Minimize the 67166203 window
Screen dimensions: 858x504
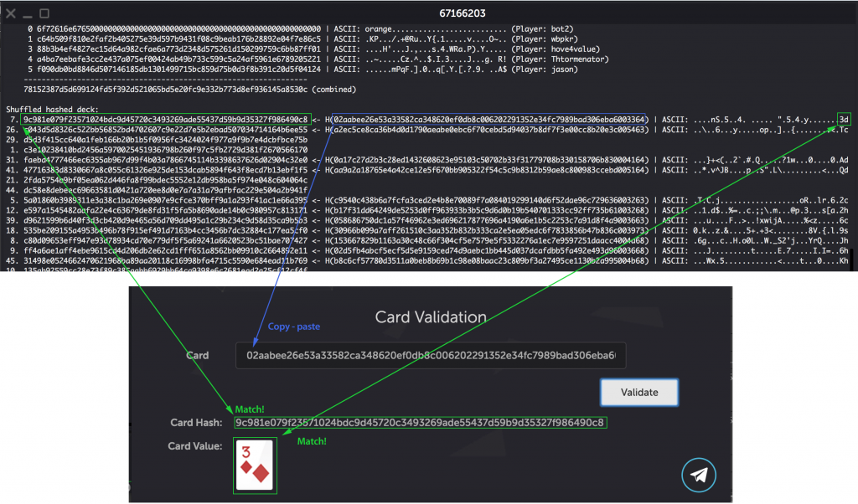(x=28, y=13)
